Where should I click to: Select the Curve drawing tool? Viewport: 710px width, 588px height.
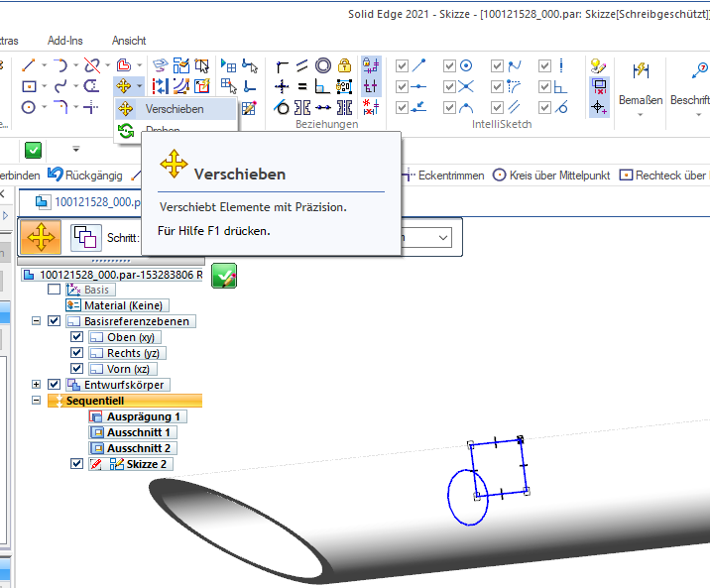[60, 86]
